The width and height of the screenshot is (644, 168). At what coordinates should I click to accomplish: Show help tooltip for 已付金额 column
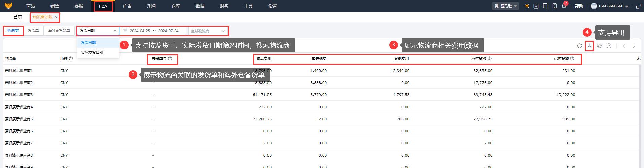pos(572,58)
